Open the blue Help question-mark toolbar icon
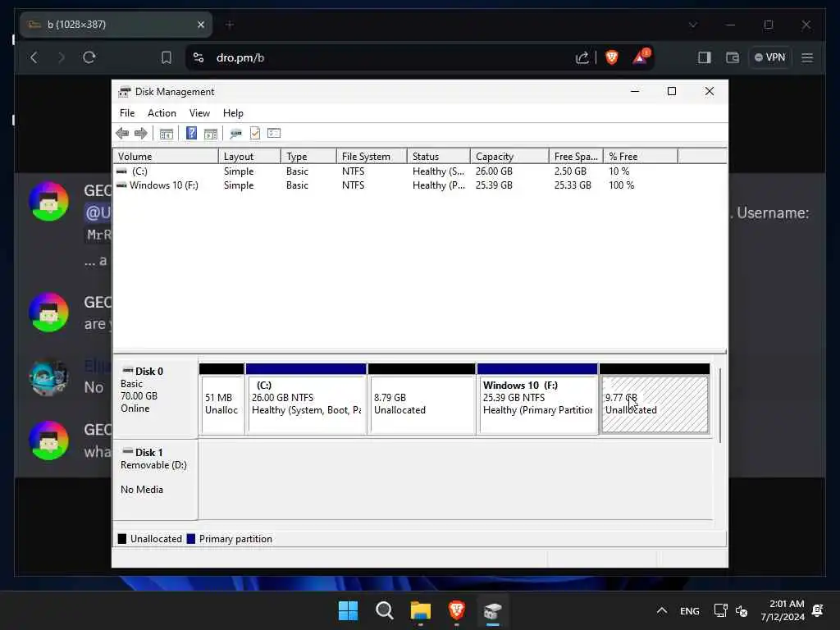840x630 pixels. pyautogui.click(x=191, y=134)
